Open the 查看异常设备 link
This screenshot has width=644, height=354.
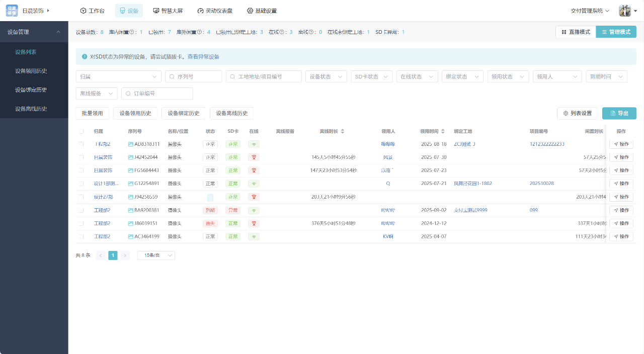tap(203, 57)
